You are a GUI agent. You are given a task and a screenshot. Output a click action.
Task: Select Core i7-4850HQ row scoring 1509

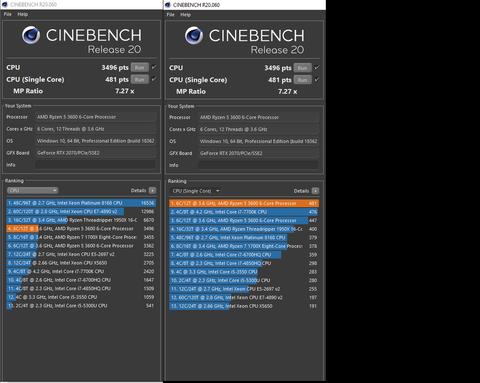81,288
